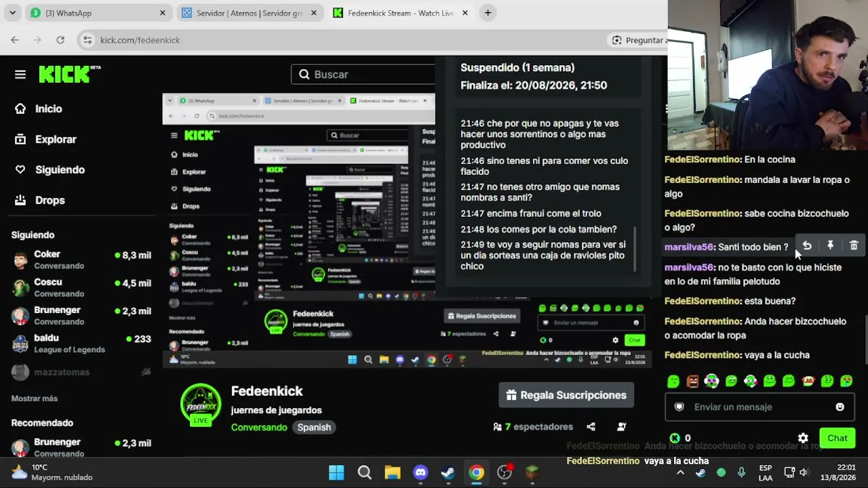868x488 pixels.
Task: Open Minecraft from the taskbar
Action: tap(532, 472)
